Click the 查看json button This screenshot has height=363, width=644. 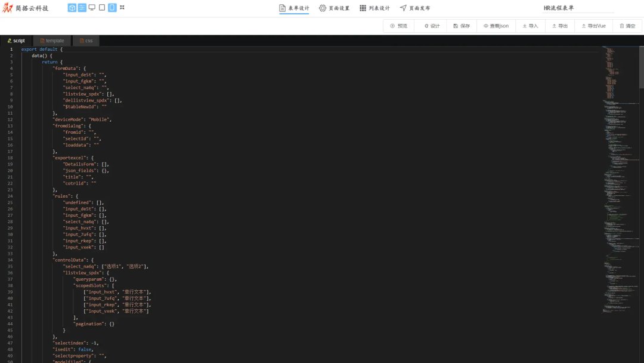click(496, 26)
